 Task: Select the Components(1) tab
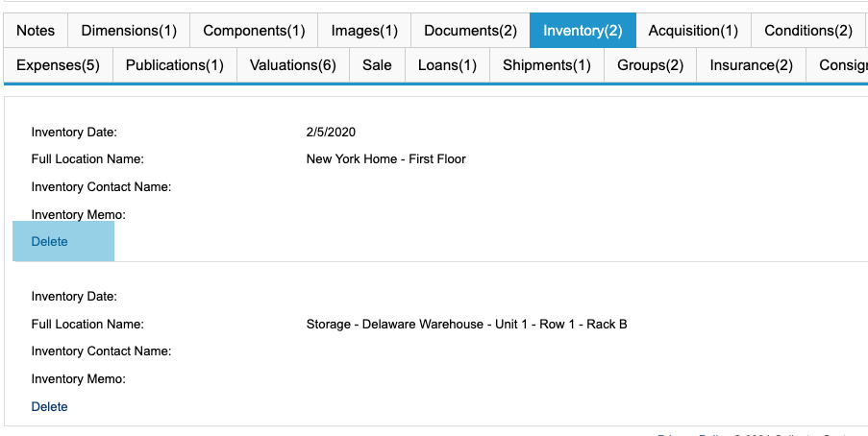click(x=254, y=31)
